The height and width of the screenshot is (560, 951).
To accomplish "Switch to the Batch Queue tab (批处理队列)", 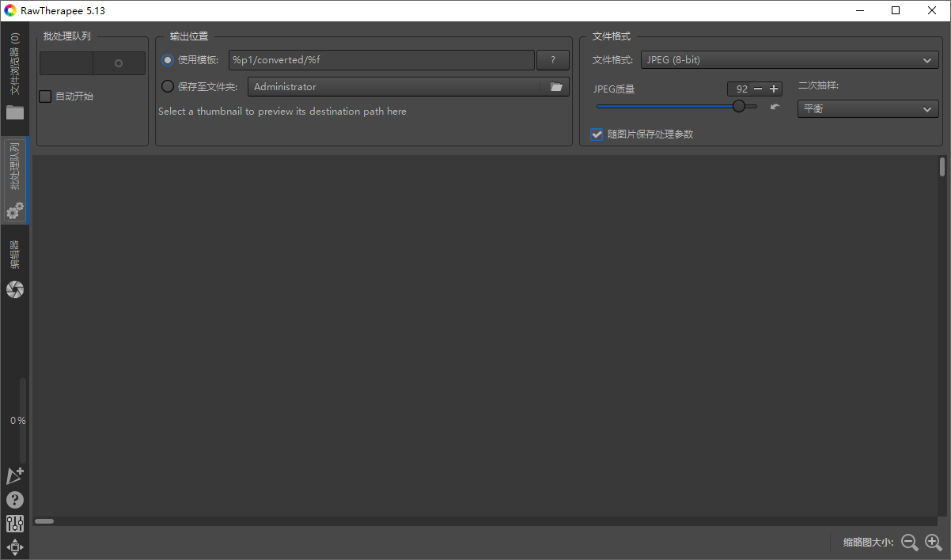I will (x=15, y=180).
